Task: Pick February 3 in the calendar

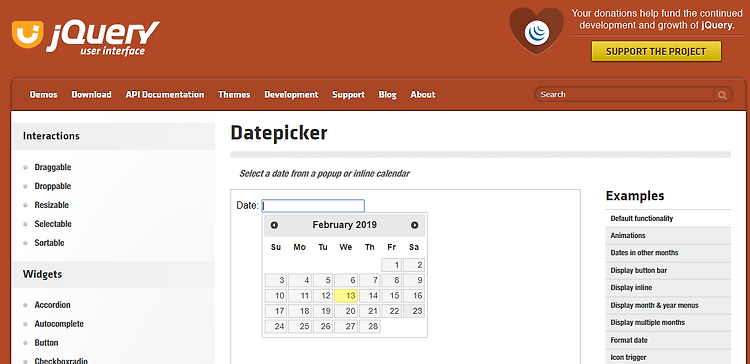Action: click(x=276, y=280)
